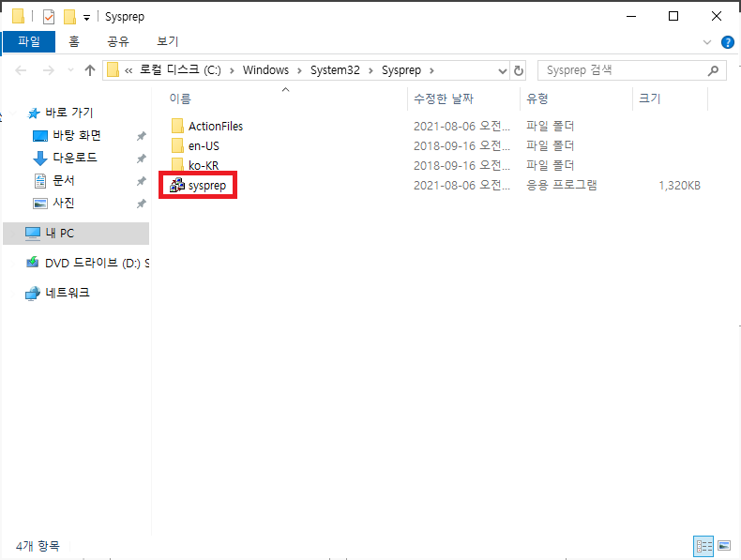Expand the ribbon with the chevron
741x560 pixels.
coord(707,42)
